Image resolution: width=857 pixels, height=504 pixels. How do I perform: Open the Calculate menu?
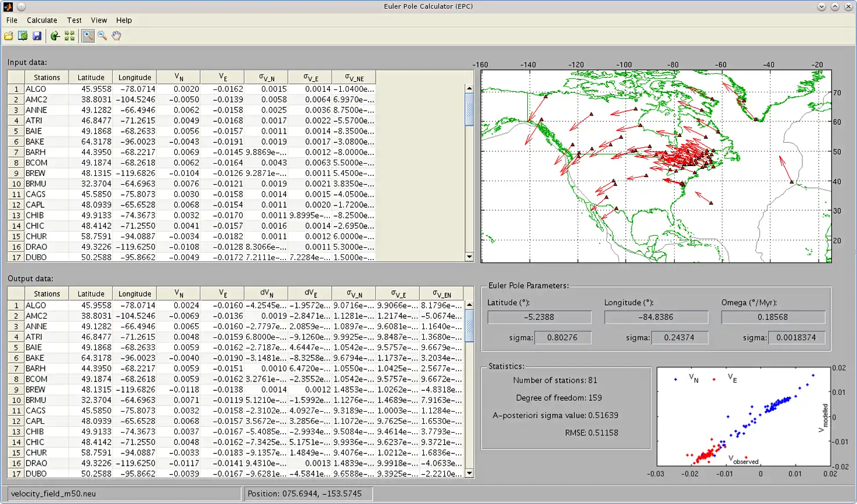pos(42,20)
